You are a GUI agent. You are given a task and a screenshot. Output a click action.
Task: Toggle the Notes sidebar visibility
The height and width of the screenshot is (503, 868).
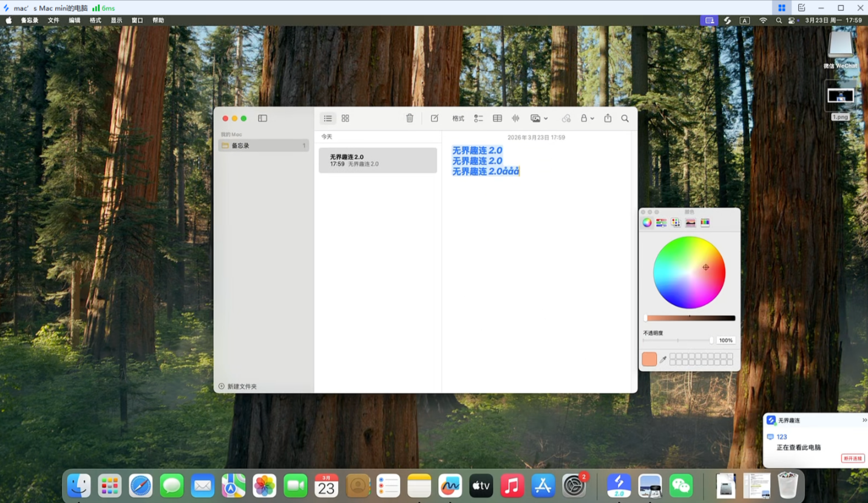click(262, 118)
